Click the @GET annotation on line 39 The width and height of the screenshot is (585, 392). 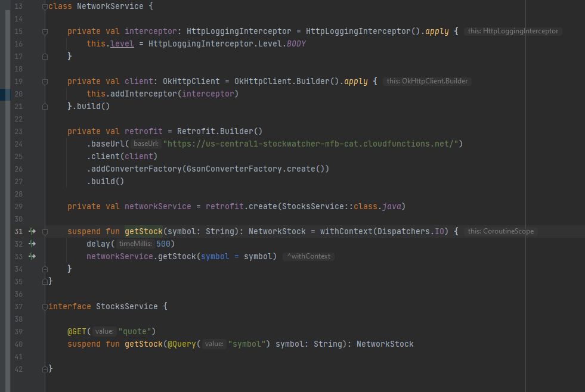pos(77,331)
